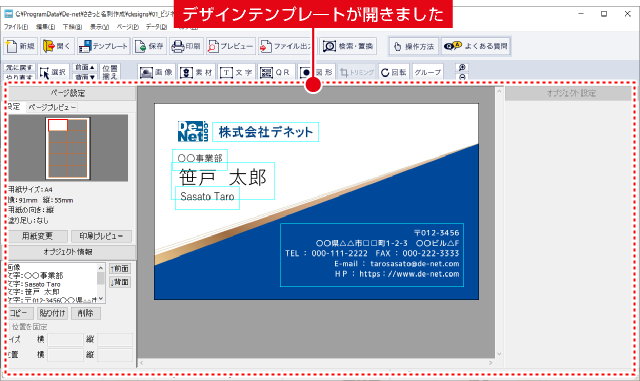The height and width of the screenshot is (381, 640).
Task: Click the 保存 (Save) icon
Action: [150, 46]
